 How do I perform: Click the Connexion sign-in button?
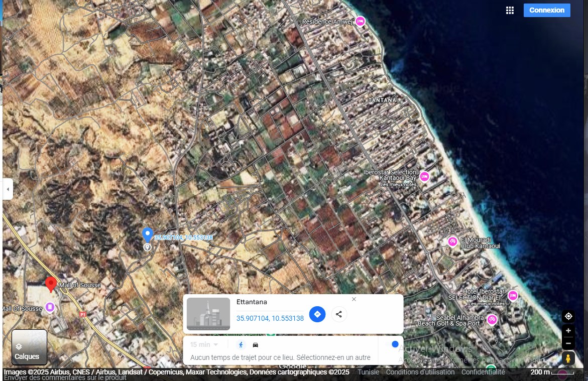[546, 11]
